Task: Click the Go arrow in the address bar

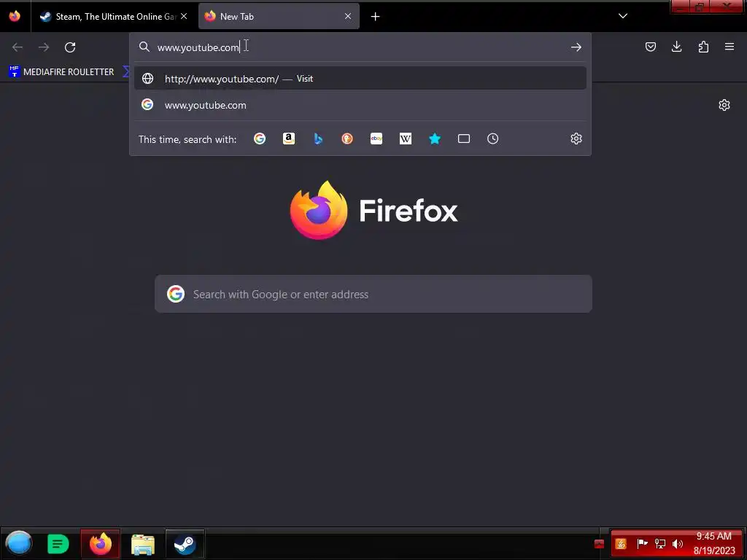Action: pyautogui.click(x=576, y=47)
